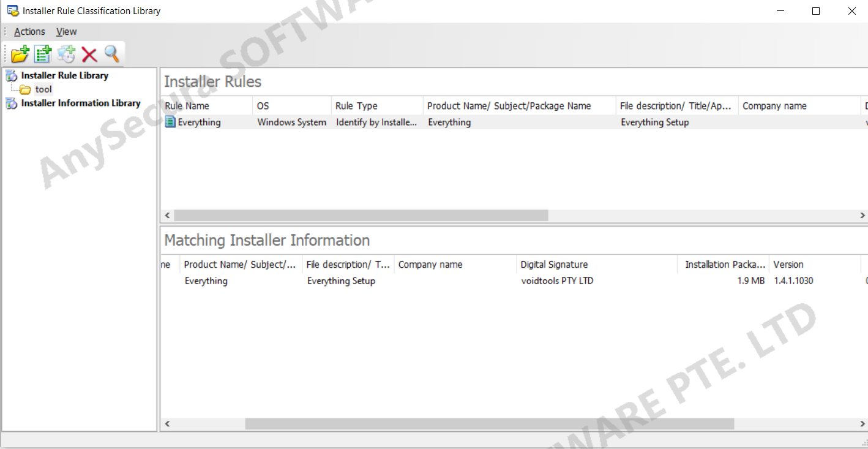This screenshot has height=449, width=868.
Task: Click Company name header in Matching Installer Information
Action: (x=455, y=265)
